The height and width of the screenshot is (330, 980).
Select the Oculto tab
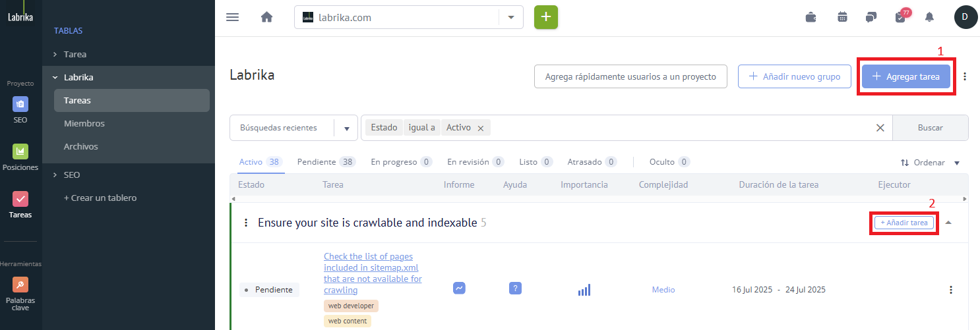669,162
